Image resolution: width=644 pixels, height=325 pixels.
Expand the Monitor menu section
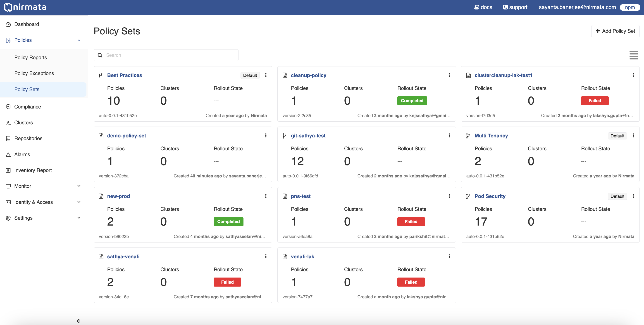(x=79, y=186)
